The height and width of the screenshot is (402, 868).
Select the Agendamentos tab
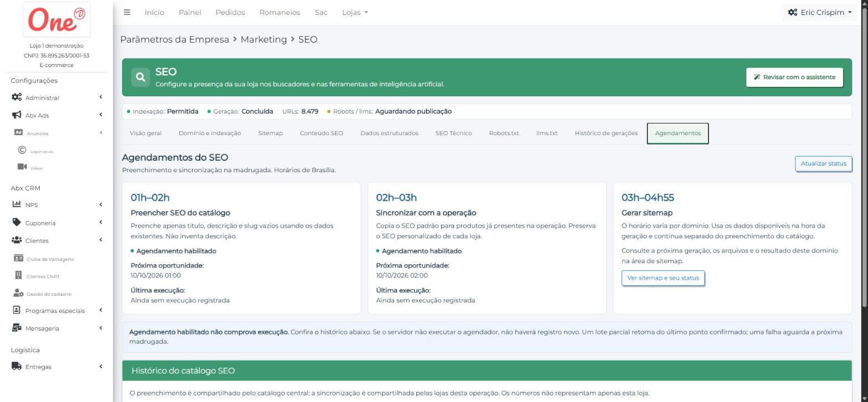pos(678,133)
